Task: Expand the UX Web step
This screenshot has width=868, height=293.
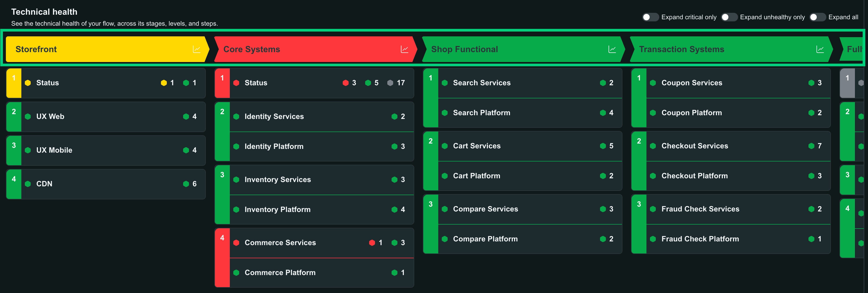Action: (113, 117)
